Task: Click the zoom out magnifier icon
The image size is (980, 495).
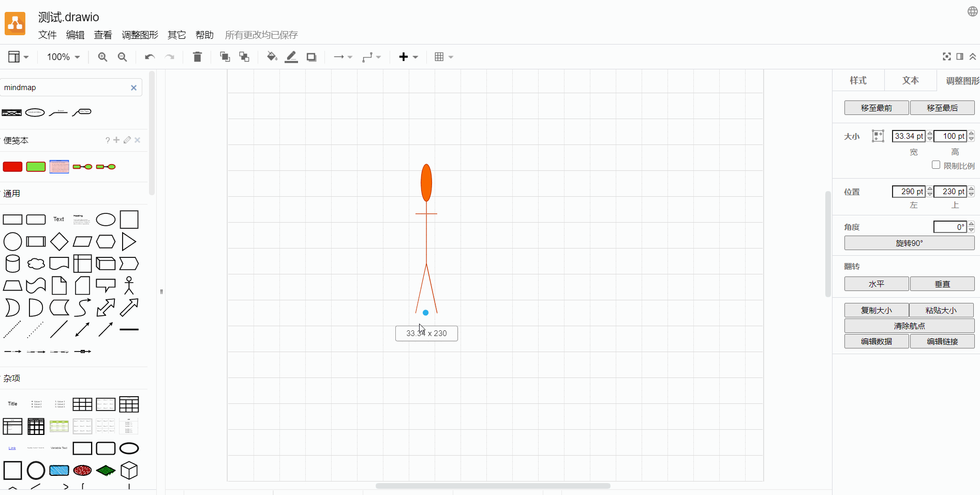Action: click(x=122, y=57)
